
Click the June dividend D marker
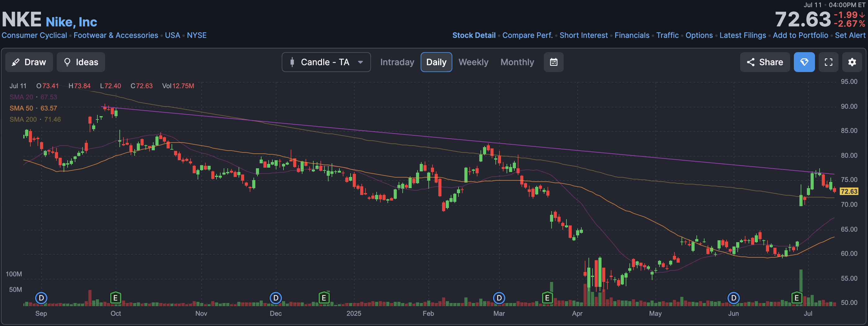734,298
